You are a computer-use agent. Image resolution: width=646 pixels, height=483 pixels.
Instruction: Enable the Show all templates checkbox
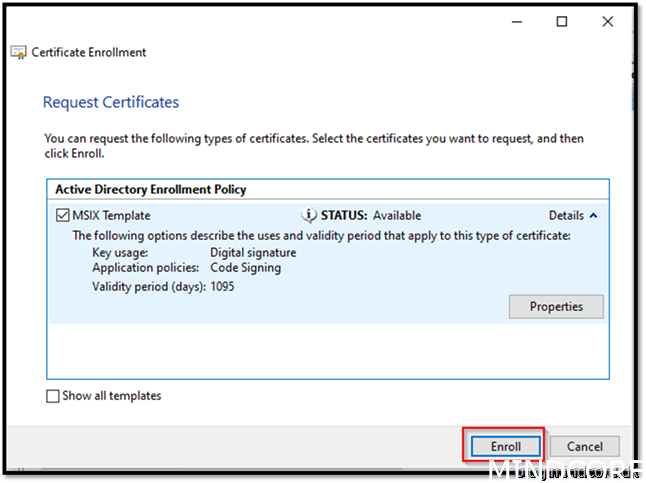pos(53,396)
